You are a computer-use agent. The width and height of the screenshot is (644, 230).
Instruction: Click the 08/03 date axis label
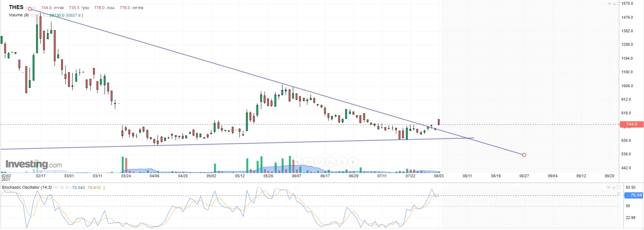[439, 176]
